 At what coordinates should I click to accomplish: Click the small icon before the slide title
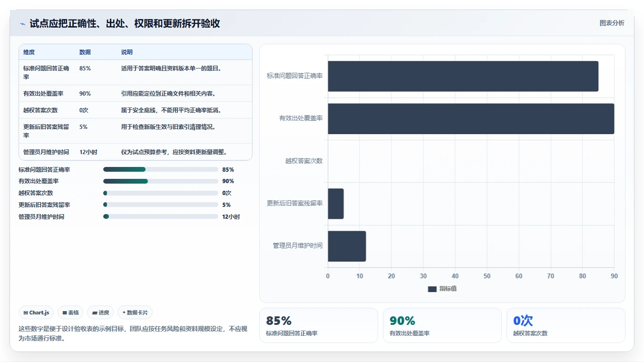tap(22, 24)
